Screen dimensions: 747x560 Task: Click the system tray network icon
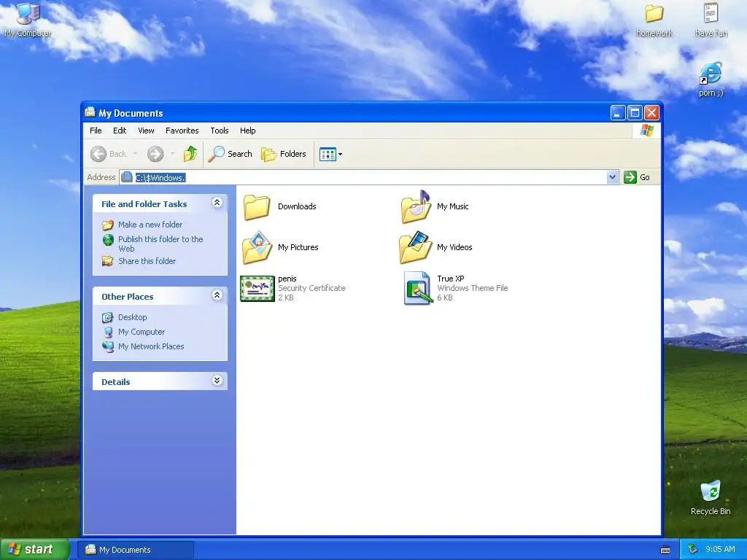point(693,550)
